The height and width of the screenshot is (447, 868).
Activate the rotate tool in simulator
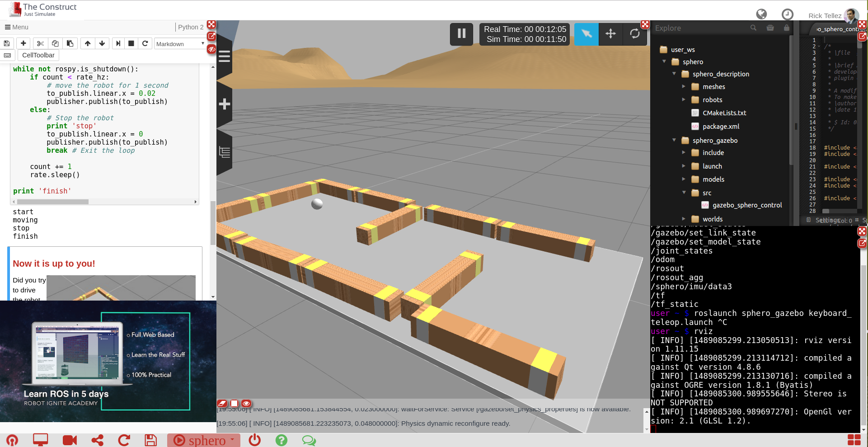635,34
